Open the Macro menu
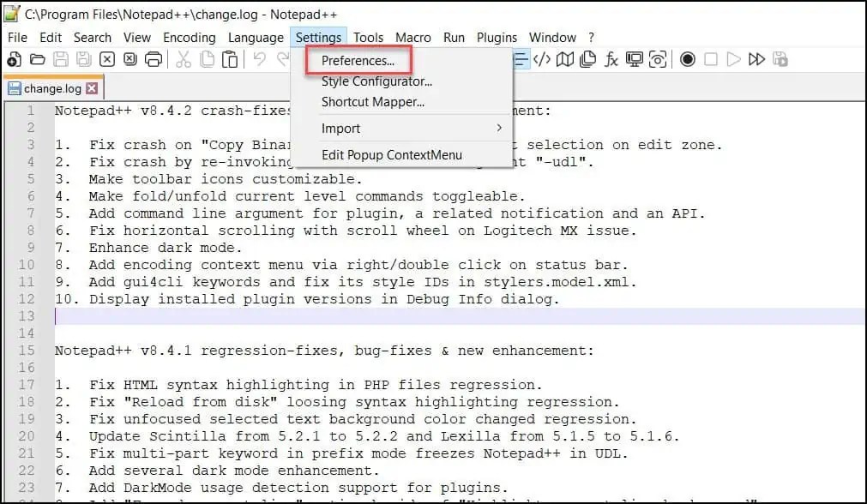This screenshot has height=504, width=867. coord(413,37)
